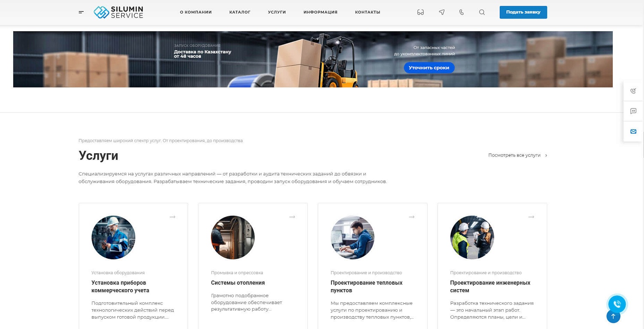Expand the 'Услуги' navigation item
This screenshot has width=644, height=329.
click(277, 12)
